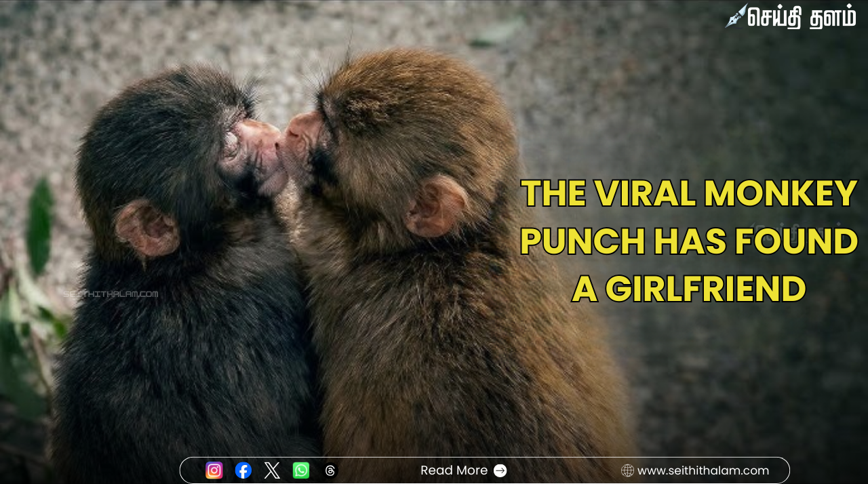Click the Tamil site name at top right
Viewport: 868px width, 484px height.
[x=802, y=18]
